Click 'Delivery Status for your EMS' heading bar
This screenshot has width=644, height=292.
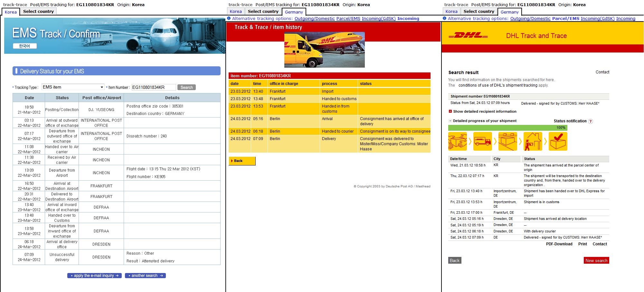(117, 71)
